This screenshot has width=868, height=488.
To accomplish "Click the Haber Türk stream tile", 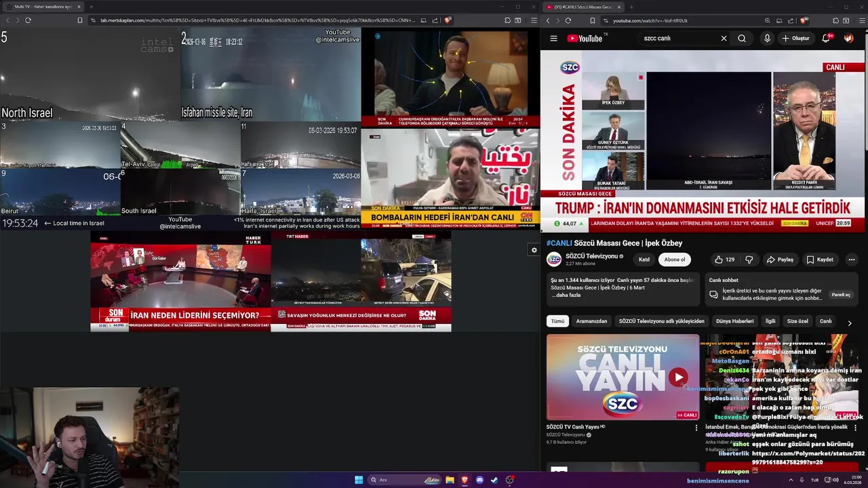I will 180,281.
